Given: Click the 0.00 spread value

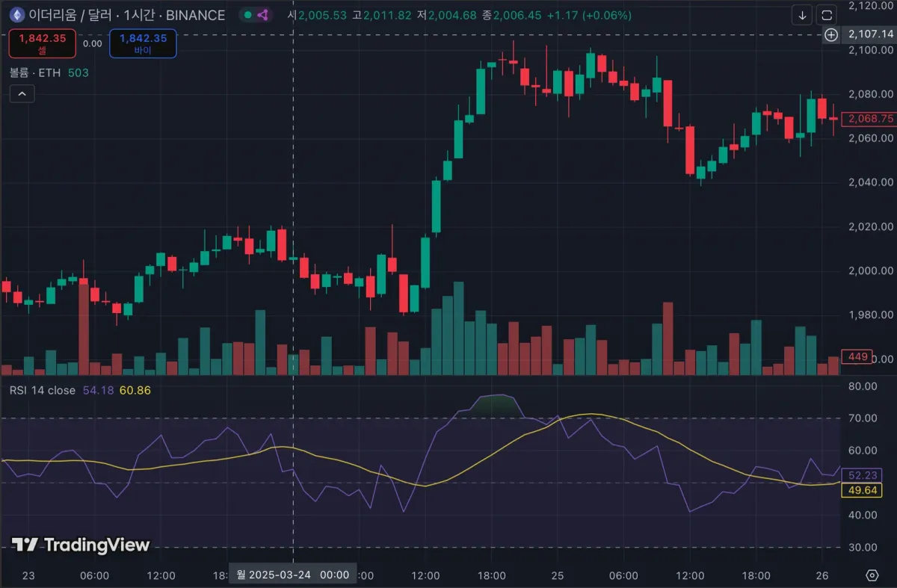Looking at the screenshot, I should click(93, 43).
